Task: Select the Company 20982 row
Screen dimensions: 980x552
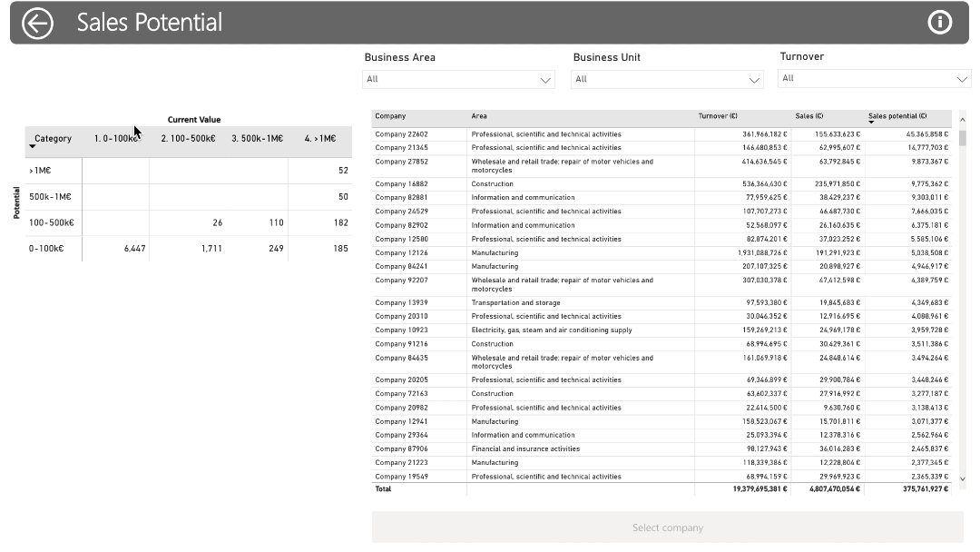Action: pyautogui.click(x=661, y=409)
